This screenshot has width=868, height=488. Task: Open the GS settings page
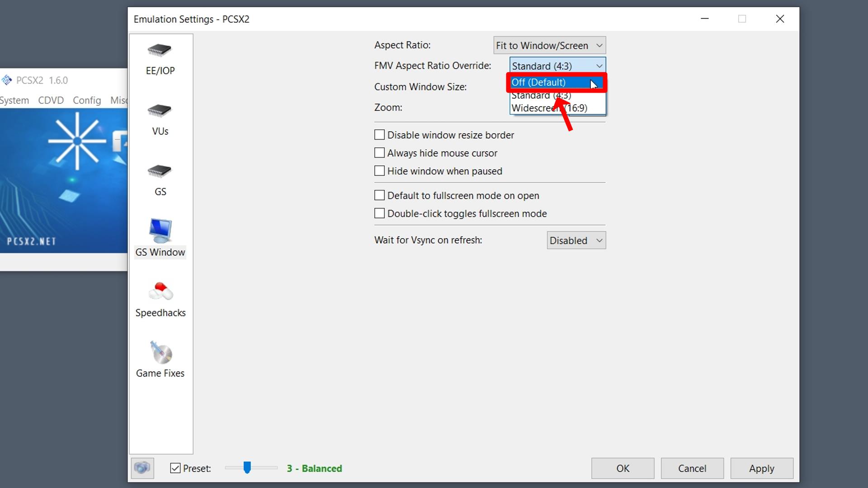click(160, 180)
